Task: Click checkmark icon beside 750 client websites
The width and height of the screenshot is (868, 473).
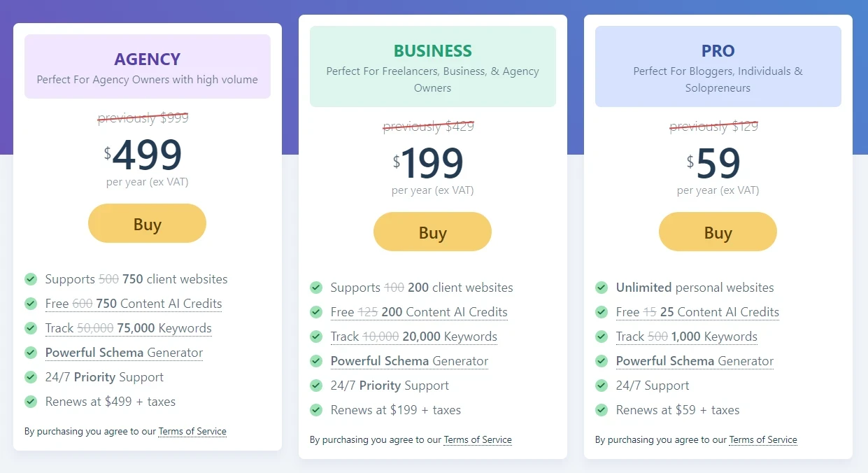Action: (x=31, y=279)
